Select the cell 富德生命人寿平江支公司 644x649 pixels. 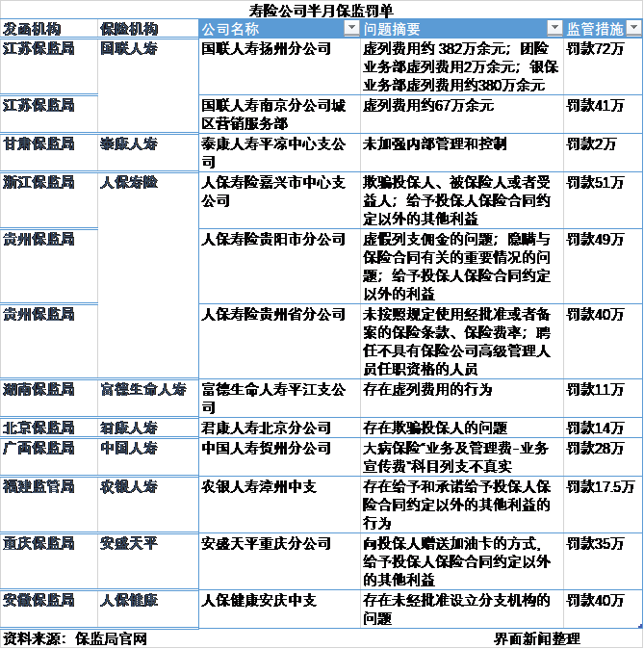[279, 398]
